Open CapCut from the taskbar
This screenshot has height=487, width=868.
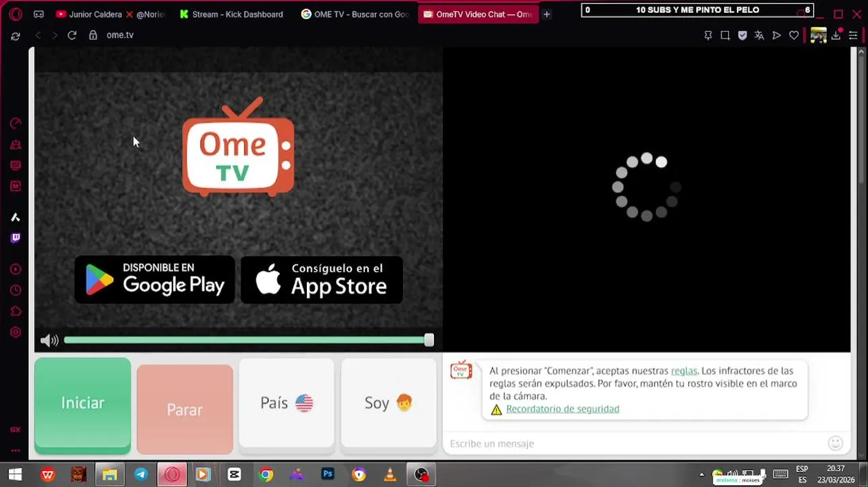click(x=234, y=475)
